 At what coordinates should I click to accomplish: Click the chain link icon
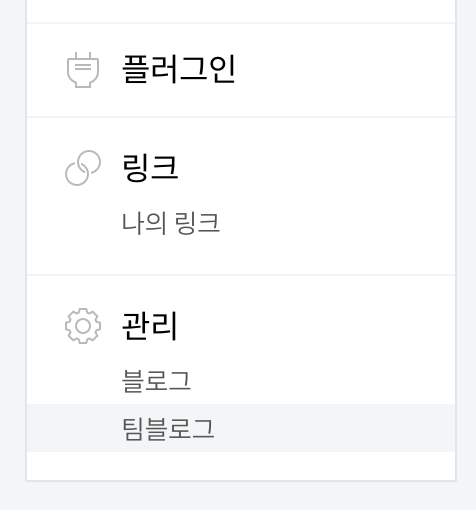83,168
